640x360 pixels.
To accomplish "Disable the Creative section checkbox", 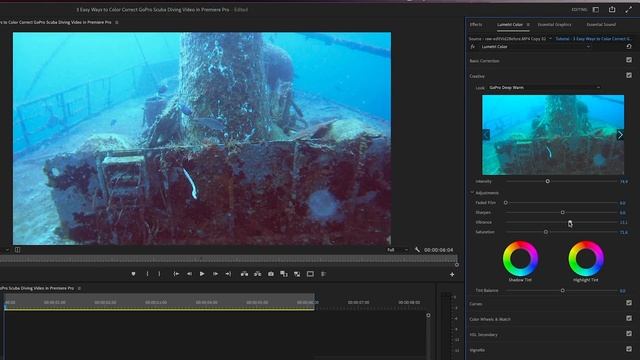I will coord(629,76).
